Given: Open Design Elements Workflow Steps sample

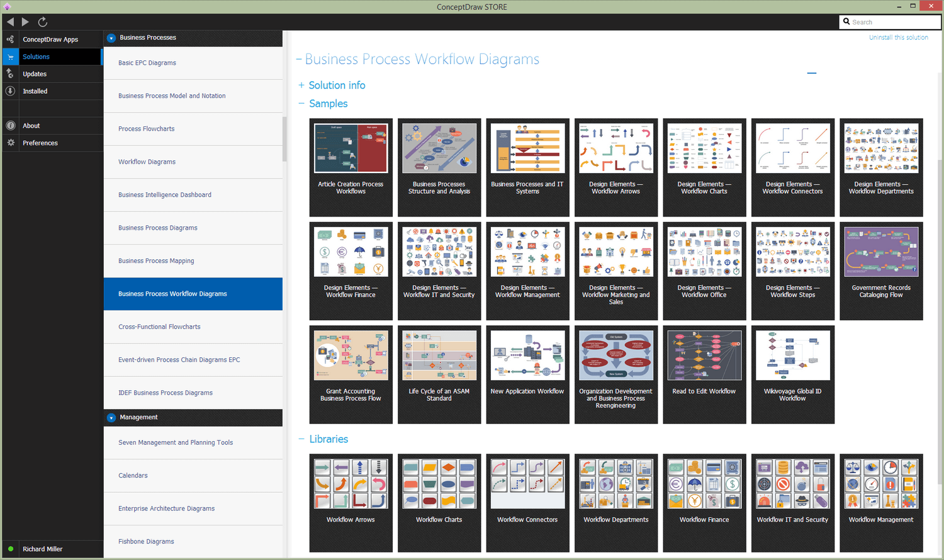Looking at the screenshot, I should coord(793,271).
